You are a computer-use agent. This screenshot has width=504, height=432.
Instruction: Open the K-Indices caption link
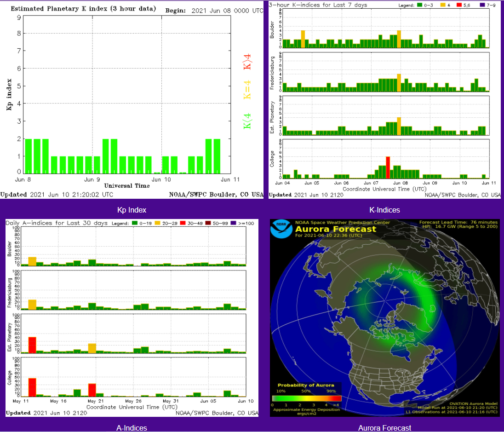click(384, 210)
